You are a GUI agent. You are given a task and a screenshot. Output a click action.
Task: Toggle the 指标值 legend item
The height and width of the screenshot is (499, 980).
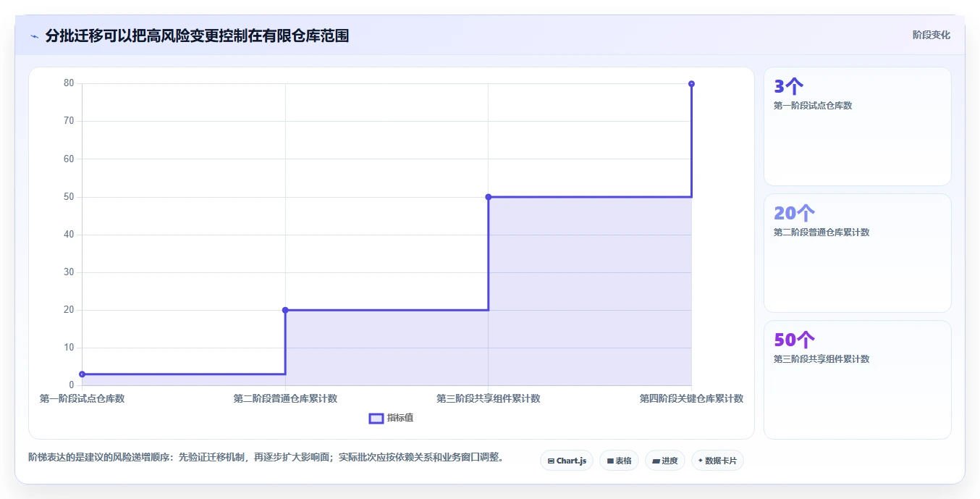pos(392,418)
